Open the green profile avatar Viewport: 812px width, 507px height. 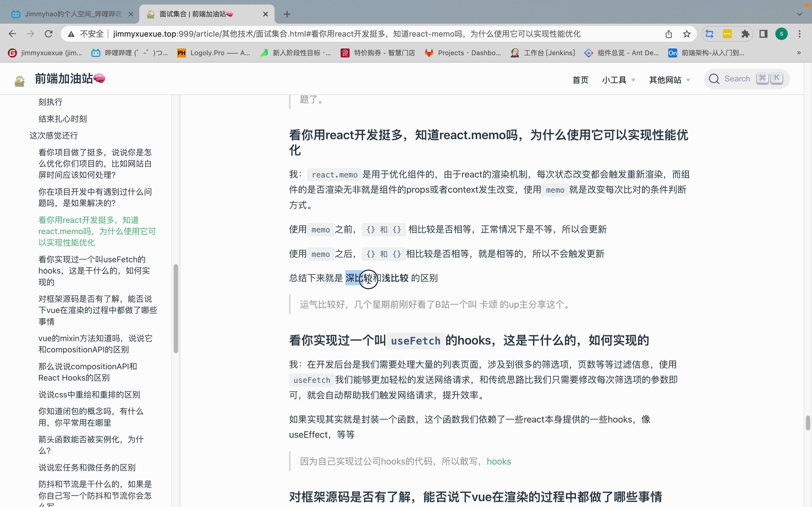782,34
